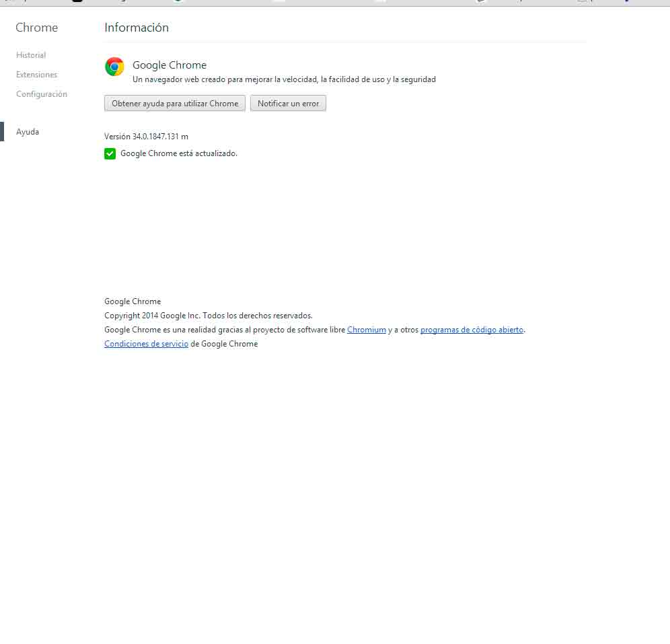Select the Ayuda sidebar item

coord(28,132)
